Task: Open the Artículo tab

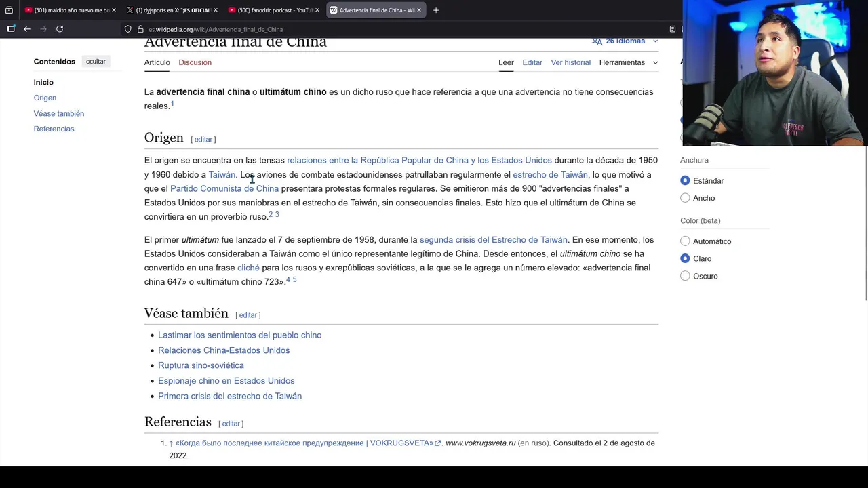Action: pyautogui.click(x=157, y=62)
